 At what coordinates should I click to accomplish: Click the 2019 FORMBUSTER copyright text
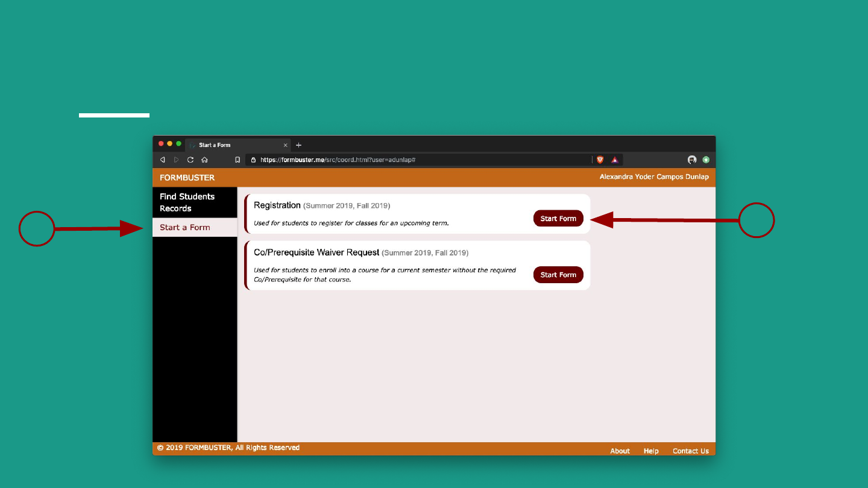[228, 448]
